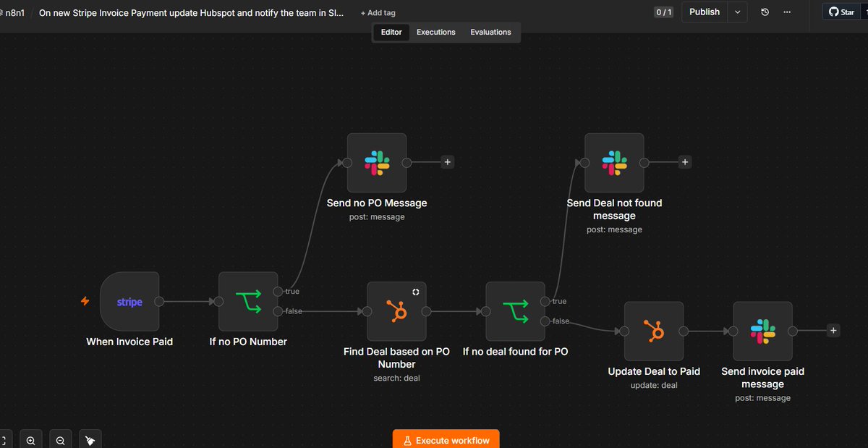Tidy up the workflow with the broom icon
868x448 pixels.
90,440
